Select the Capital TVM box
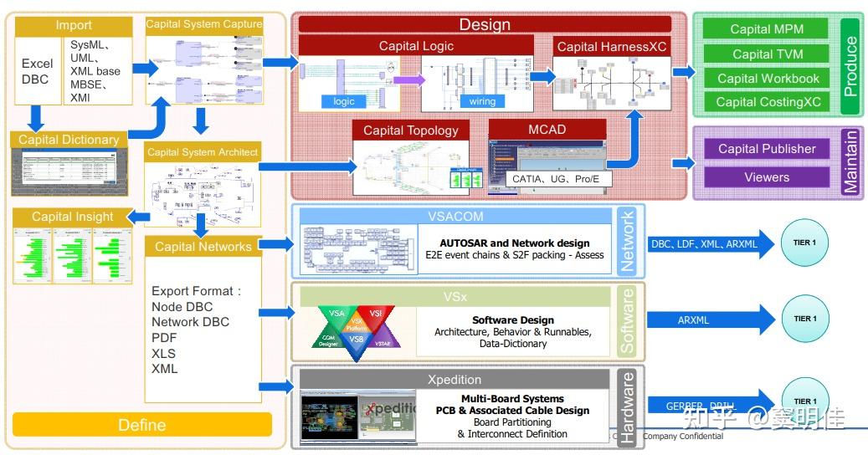The height and width of the screenshot is (455, 868). point(766,54)
